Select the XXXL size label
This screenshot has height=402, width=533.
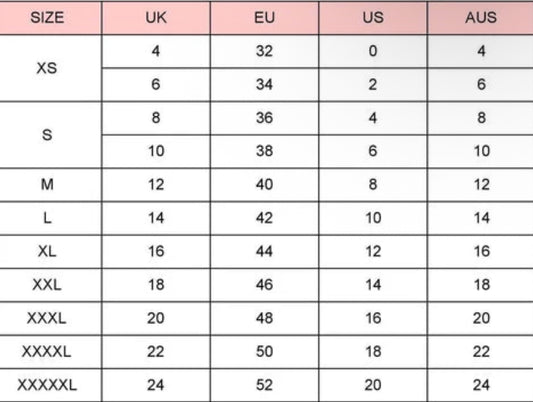(47, 318)
